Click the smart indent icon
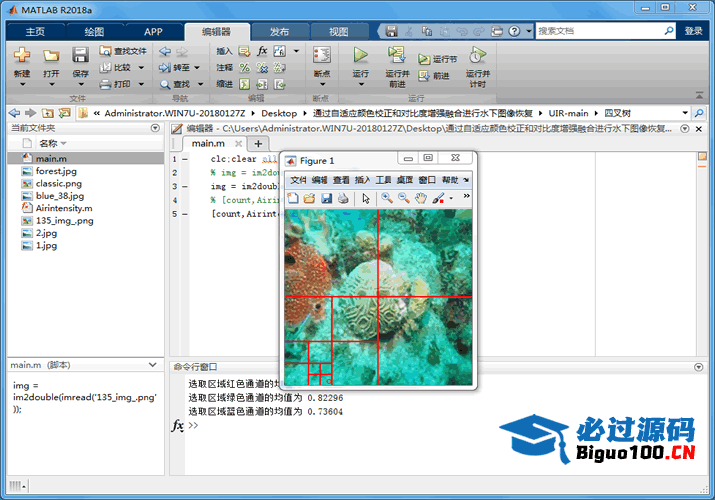Screen dimensions: 715x500 point(245,84)
